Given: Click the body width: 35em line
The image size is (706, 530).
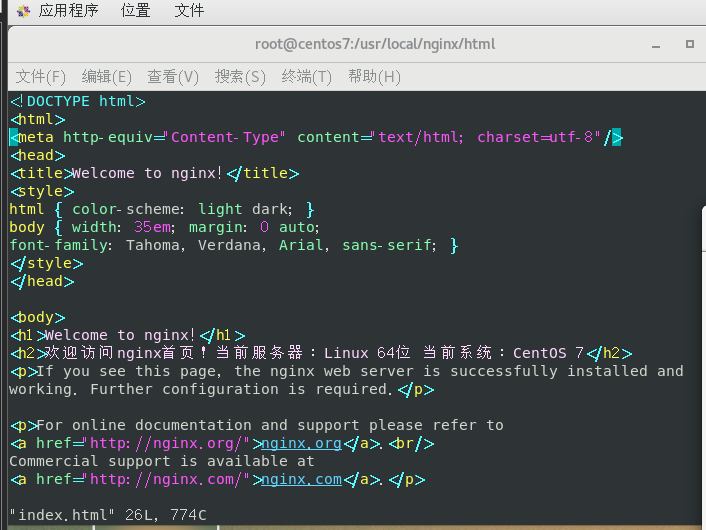Looking at the screenshot, I should (164, 227).
